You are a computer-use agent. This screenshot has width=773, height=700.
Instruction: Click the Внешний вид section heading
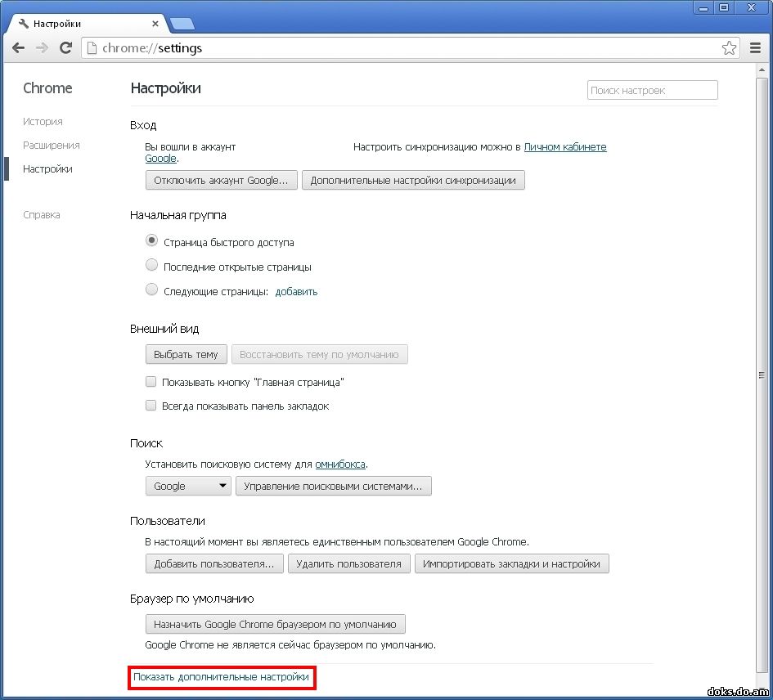(164, 329)
